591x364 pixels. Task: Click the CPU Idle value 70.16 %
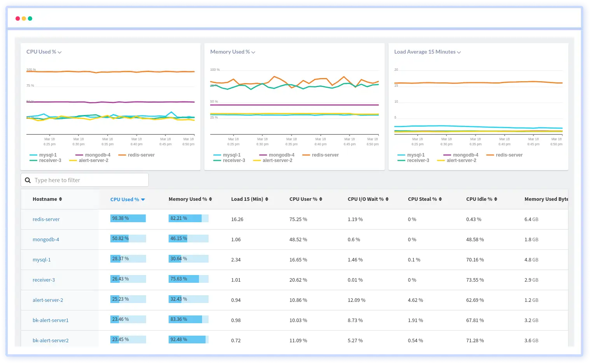pos(475,260)
